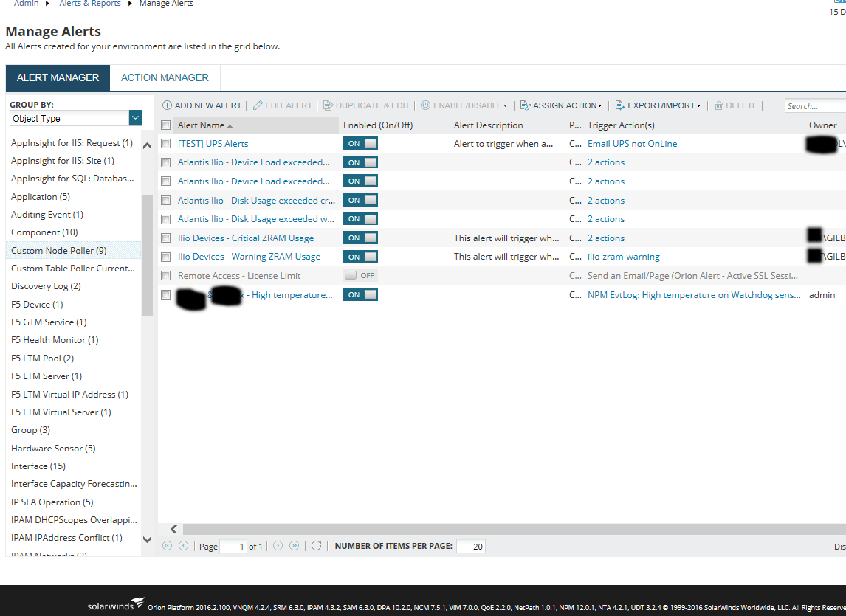This screenshot has height=616, width=846.
Task: Open the Export/Import dropdown menu
Action: (x=698, y=105)
